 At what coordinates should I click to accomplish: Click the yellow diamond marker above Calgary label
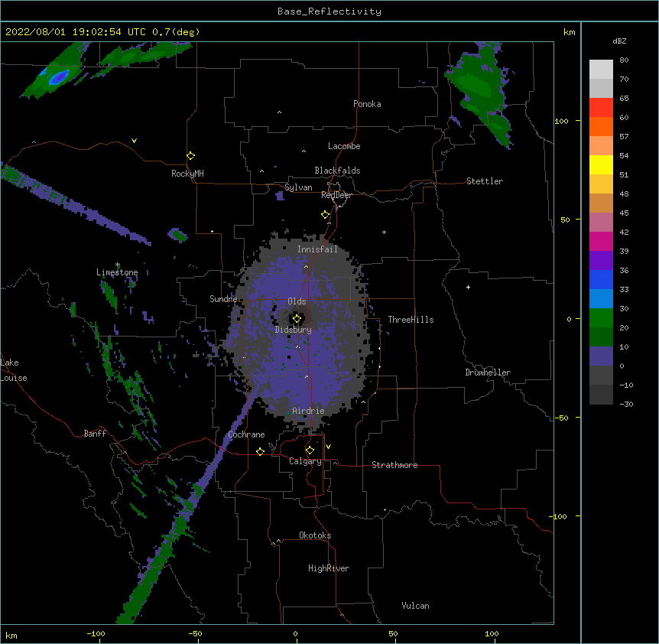(x=310, y=450)
